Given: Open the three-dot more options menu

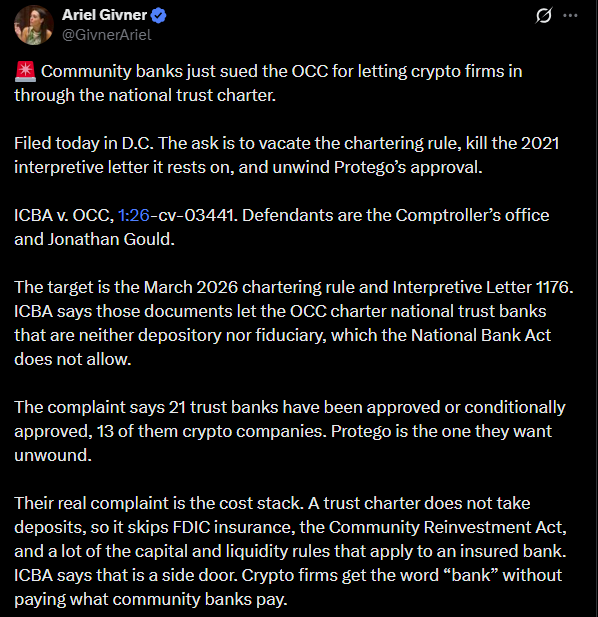Looking at the screenshot, I should pos(570,15).
